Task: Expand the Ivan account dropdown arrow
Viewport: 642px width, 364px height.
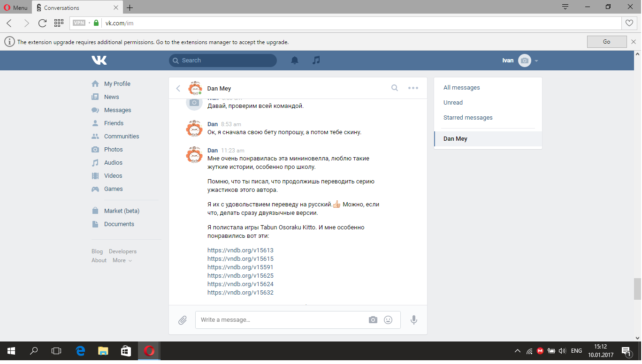Action: [536, 61]
